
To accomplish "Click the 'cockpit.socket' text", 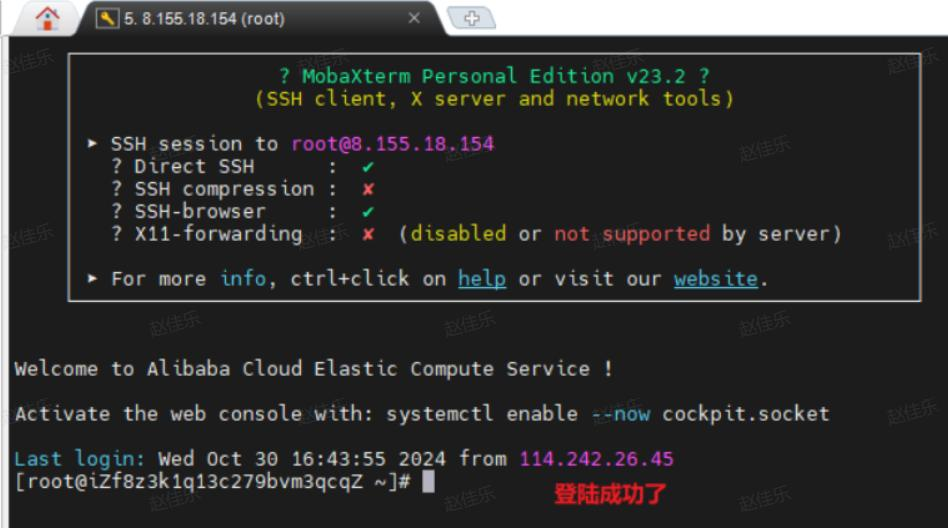I will 745,414.
